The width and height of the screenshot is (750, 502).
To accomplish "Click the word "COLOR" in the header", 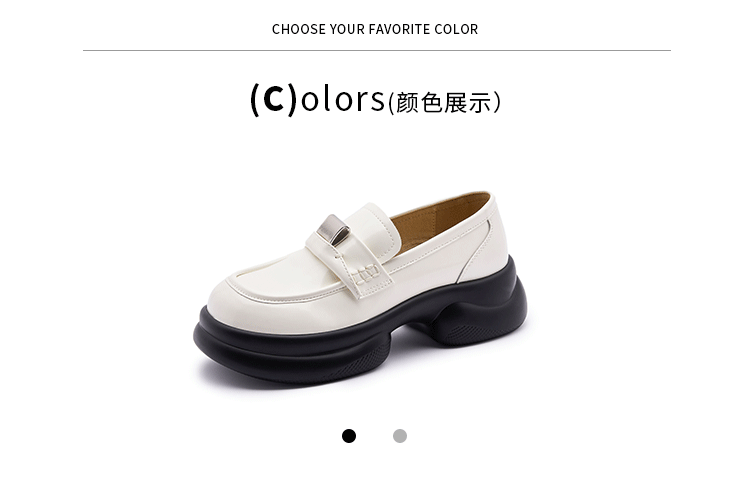I will tap(456, 29).
